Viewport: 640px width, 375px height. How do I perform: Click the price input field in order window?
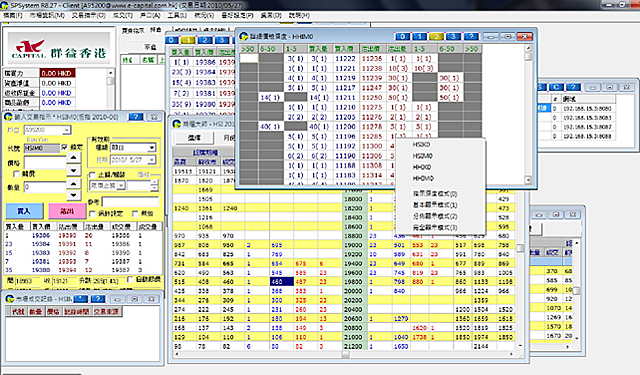tap(45, 163)
